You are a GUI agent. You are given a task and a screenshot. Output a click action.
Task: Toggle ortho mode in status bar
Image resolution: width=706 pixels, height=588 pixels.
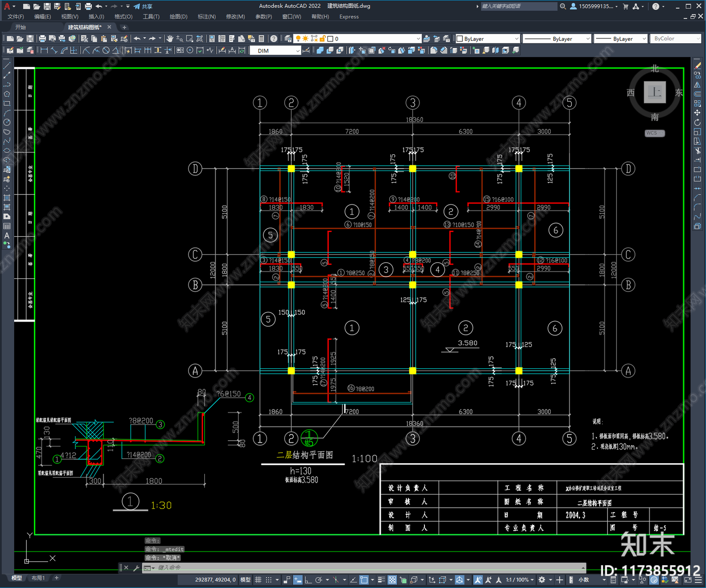(x=308, y=580)
